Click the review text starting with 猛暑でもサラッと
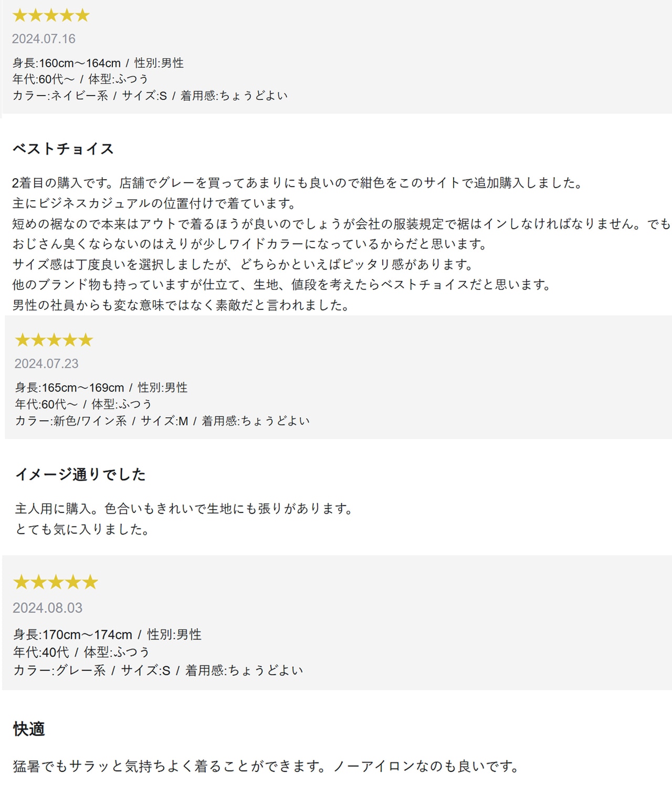672x807 pixels. click(x=266, y=767)
